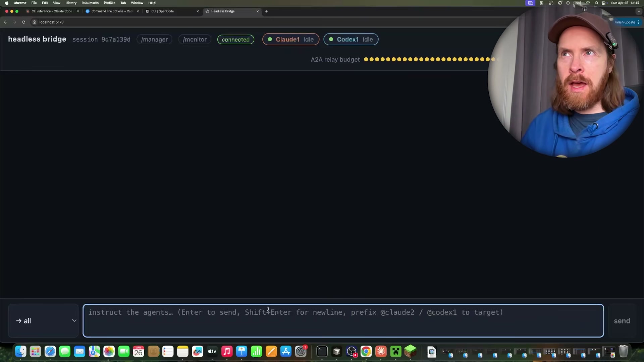
Task: Click the Claude1 idle status pill
Action: 290,39
